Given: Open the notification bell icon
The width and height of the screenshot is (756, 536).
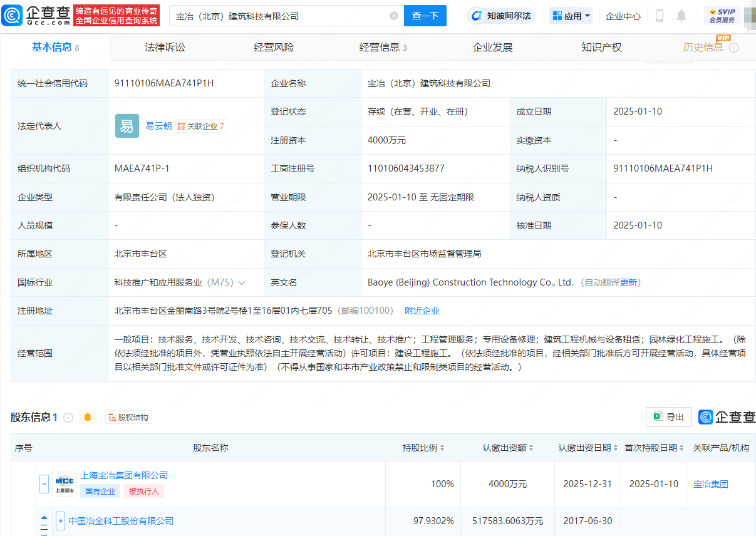Looking at the screenshot, I should 682,16.
